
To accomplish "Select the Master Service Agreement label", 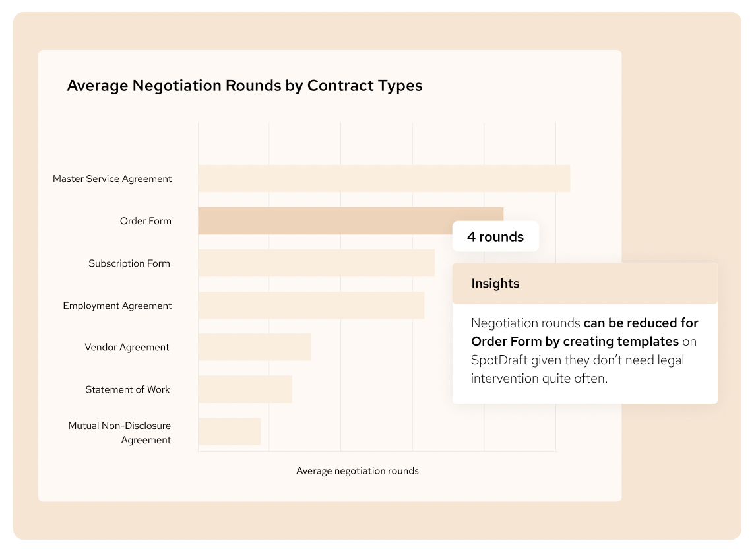I will pos(112,179).
